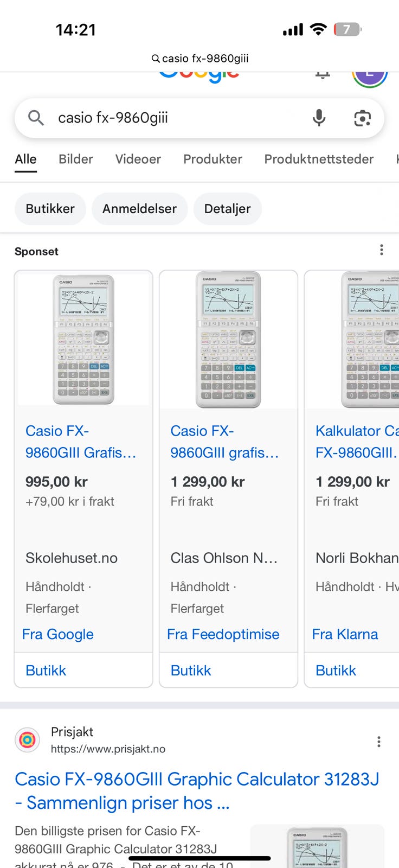This screenshot has width=399, height=868.
Task: Click the search field containing casio fx-9860giii
Action: [173, 118]
